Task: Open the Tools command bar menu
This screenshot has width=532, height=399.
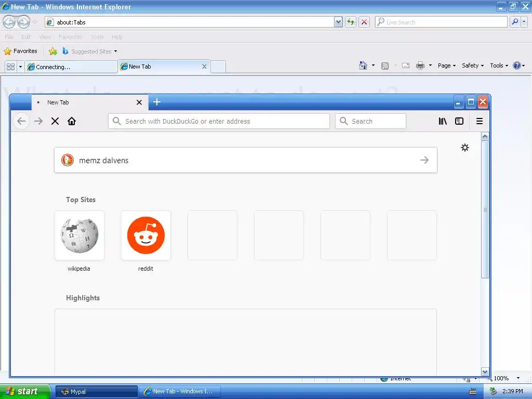Action: point(499,65)
